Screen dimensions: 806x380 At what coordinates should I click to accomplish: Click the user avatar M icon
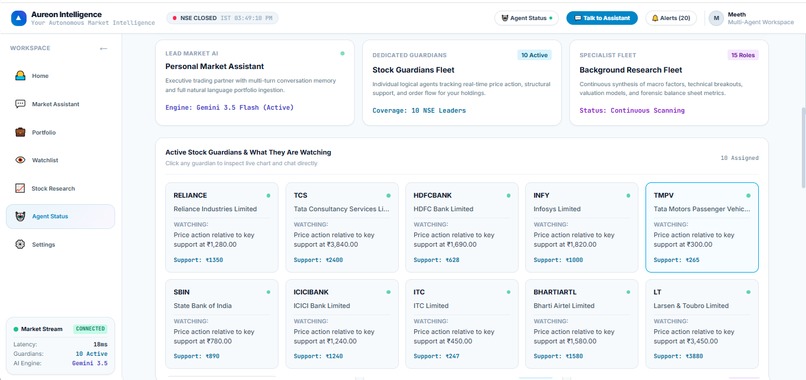click(716, 19)
